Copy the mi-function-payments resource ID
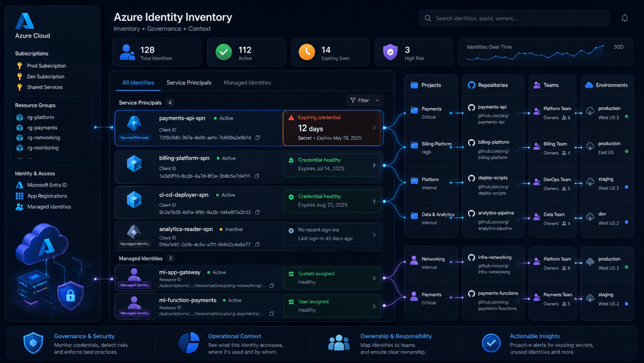Viewport: 644px width, 363px height. point(272,313)
